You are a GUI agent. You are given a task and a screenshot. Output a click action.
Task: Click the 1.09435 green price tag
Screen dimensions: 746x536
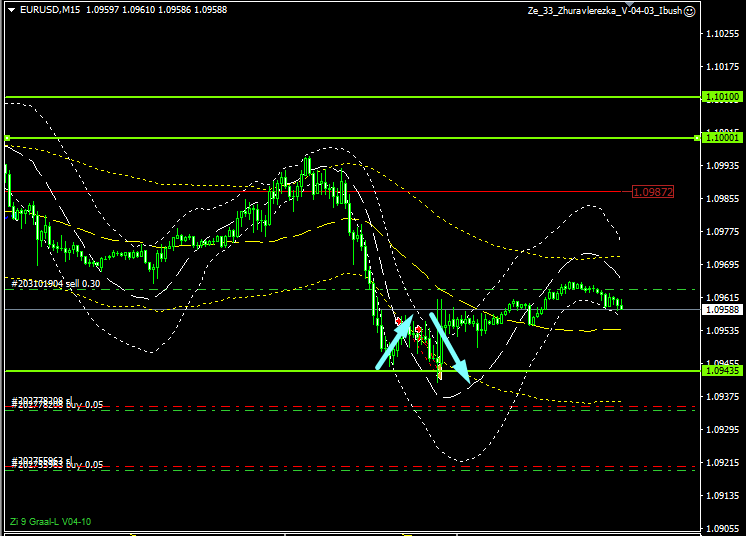(721, 371)
